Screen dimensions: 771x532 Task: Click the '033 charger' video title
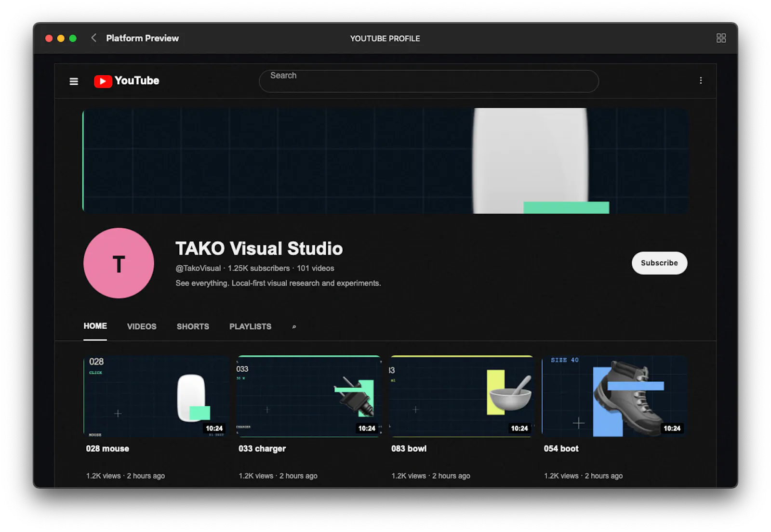(x=262, y=449)
